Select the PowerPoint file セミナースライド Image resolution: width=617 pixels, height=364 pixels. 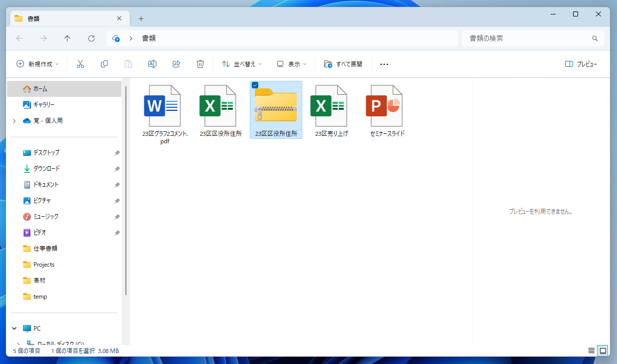pyautogui.click(x=387, y=111)
